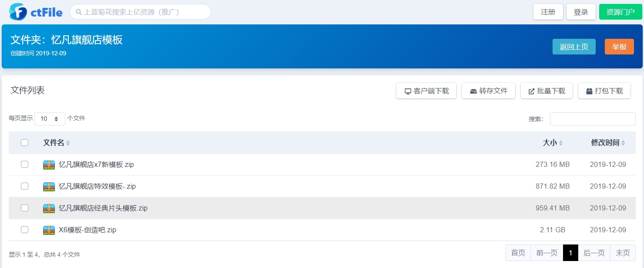Check the box for 忆凡旗舰店特效模板-.zip
Screen dimensions: 644x268
[x=24, y=186]
